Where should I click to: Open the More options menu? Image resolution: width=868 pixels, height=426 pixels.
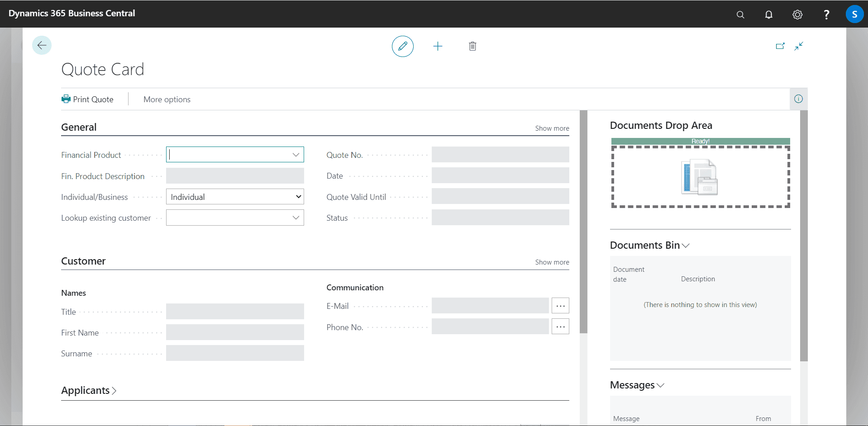click(167, 99)
